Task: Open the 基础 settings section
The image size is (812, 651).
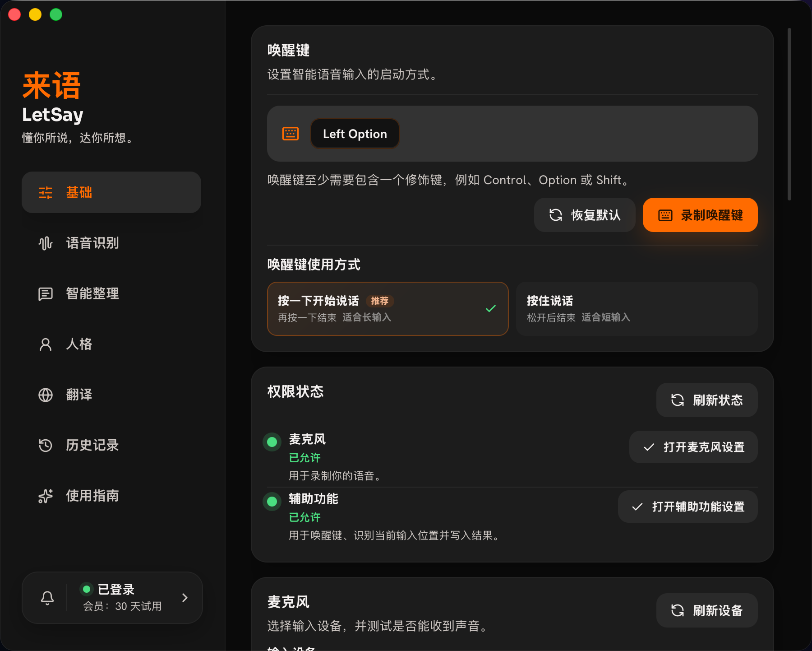Action: (x=111, y=192)
